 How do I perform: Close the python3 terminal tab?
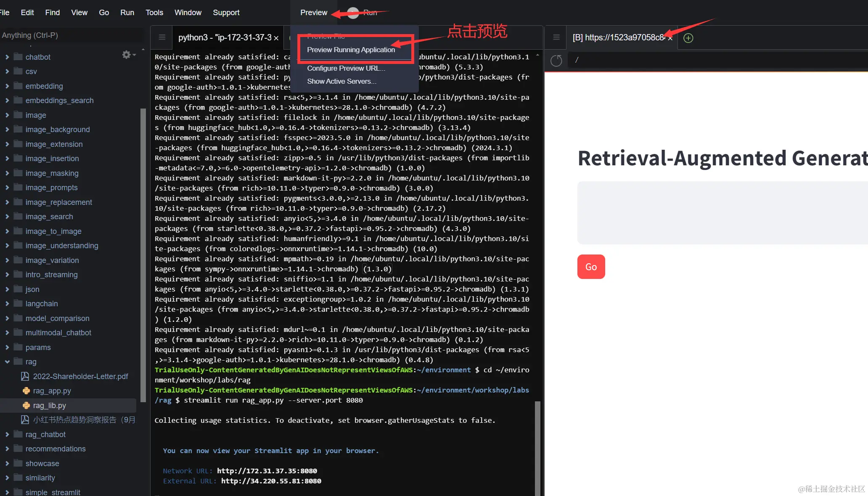[x=276, y=38]
